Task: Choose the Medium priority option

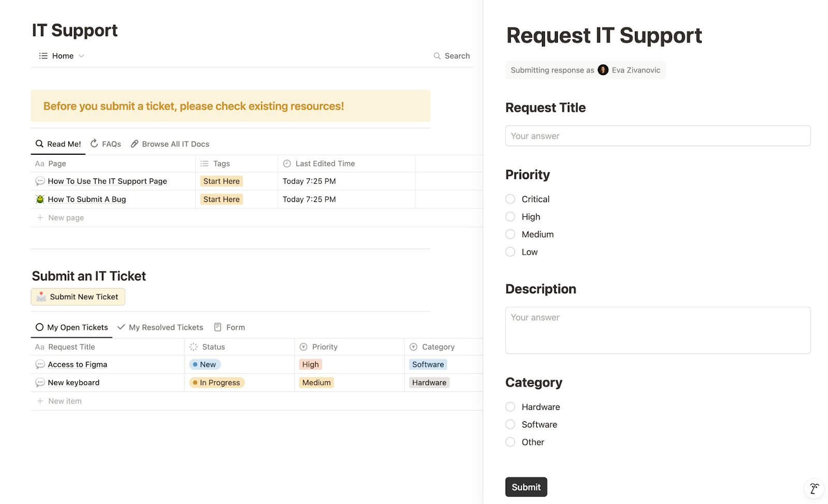Action: point(510,234)
